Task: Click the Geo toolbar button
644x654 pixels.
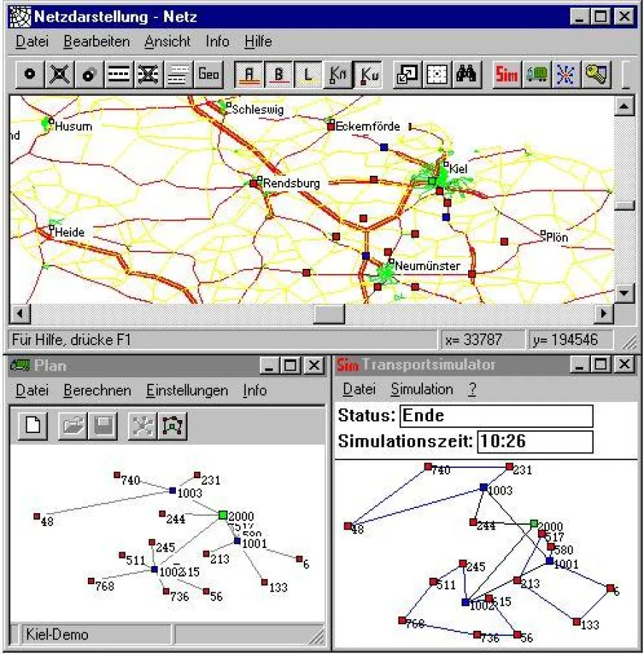Action: click(x=208, y=73)
